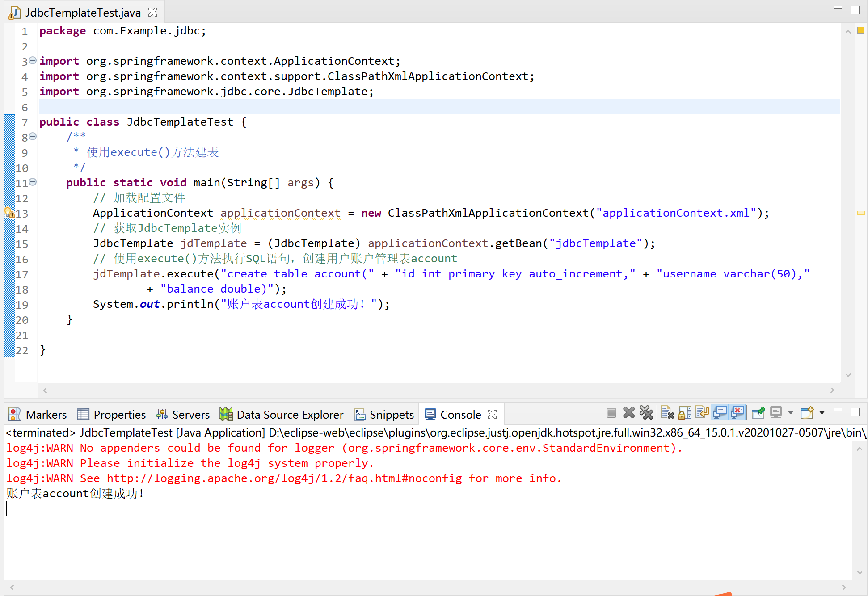
Task: Click editor horizontal scrollbar right arrow
Action: (x=832, y=390)
